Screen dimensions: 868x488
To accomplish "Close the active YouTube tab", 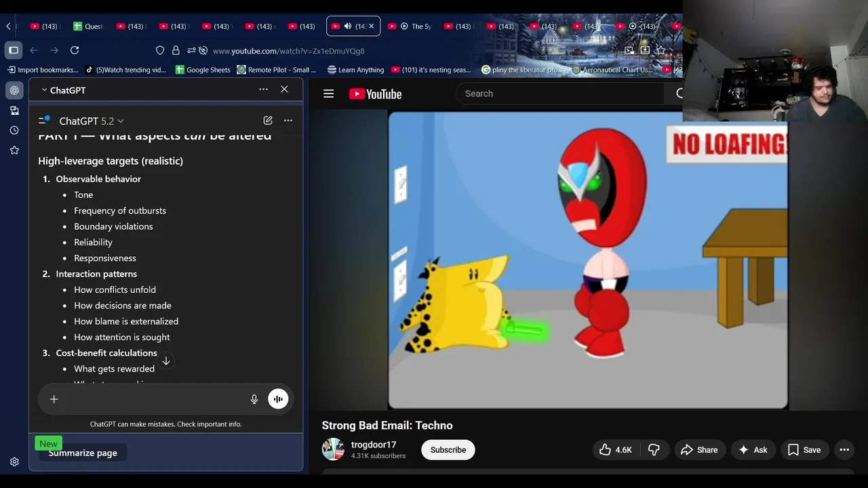I will [x=371, y=26].
